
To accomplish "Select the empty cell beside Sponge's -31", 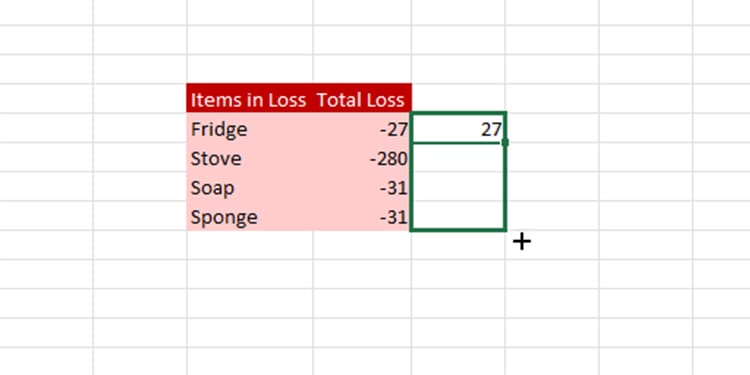I will point(458,216).
